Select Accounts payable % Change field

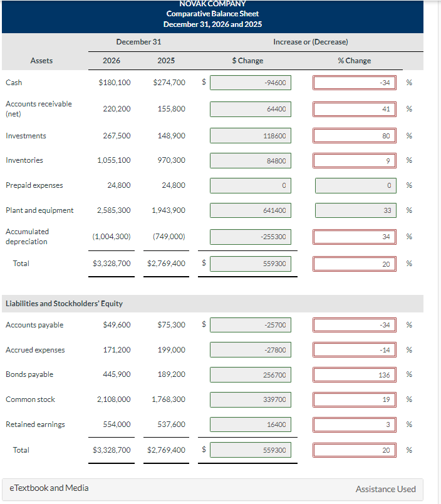point(354,325)
